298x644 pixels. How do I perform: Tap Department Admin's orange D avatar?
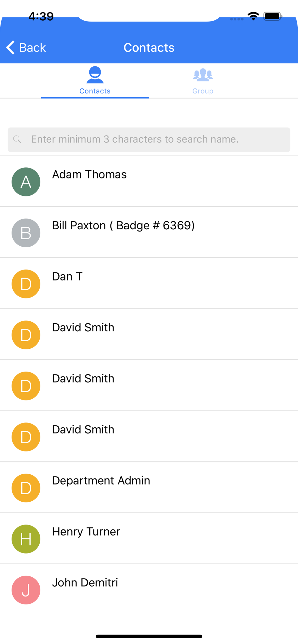tap(26, 488)
